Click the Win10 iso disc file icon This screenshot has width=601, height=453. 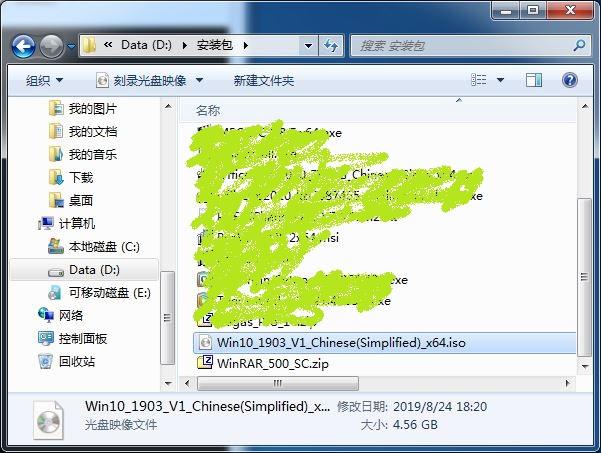(205, 342)
